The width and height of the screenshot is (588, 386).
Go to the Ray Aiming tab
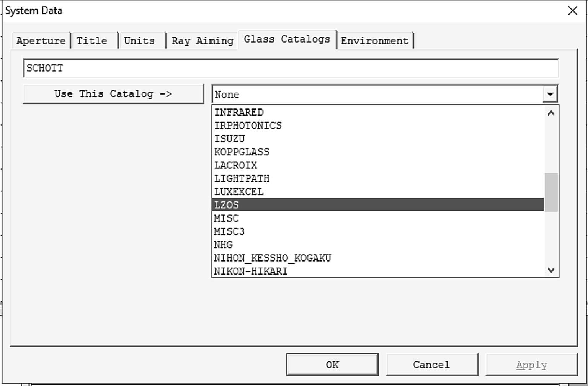coord(202,41)
